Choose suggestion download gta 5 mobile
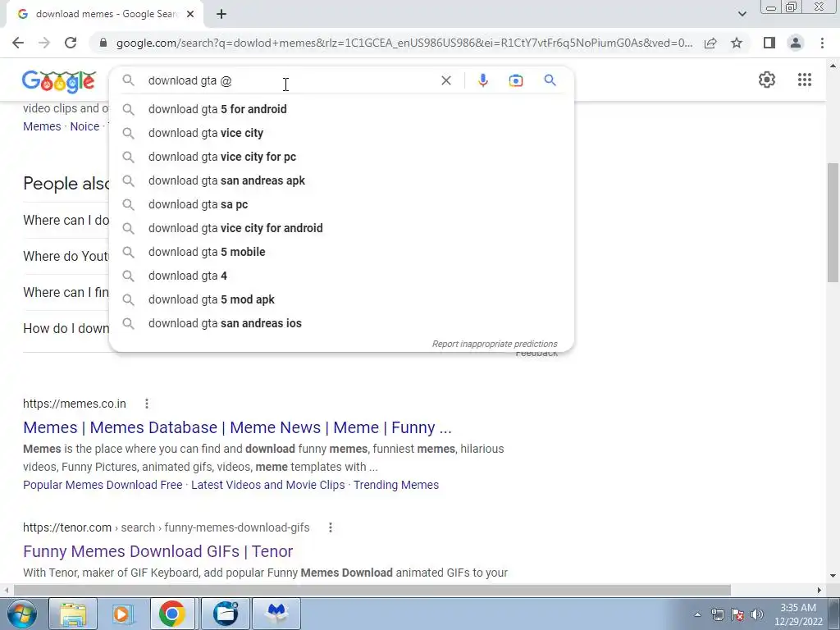Image resolution: width=840 pixels, height=630 pixels. click(x=341, y=252)
